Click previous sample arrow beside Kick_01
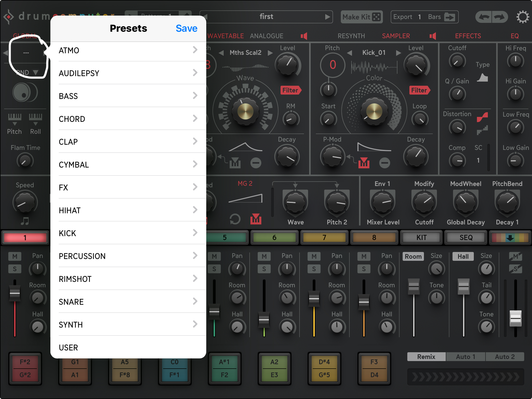Screen dimensions: 532x399 point(350,53)
